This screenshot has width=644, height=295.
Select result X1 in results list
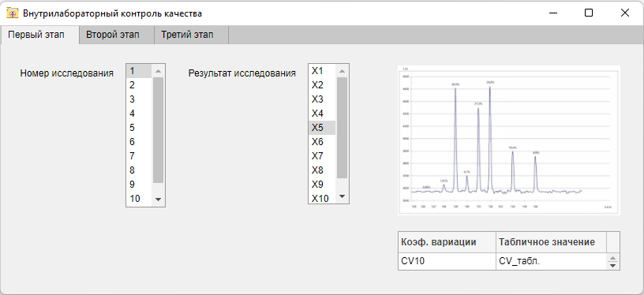(x=322, y=71)
